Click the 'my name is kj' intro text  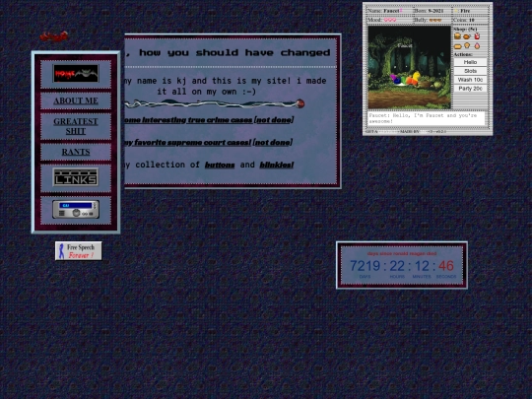click(225, 86)
